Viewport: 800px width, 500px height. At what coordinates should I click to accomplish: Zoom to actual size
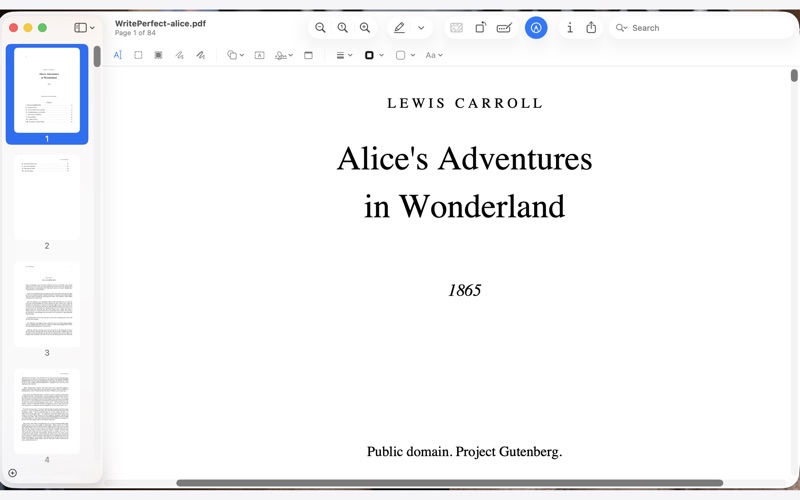click(342, 28)
